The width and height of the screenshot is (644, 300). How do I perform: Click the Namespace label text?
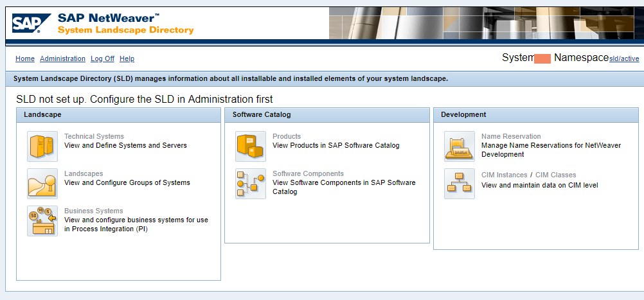pos(581,57)
